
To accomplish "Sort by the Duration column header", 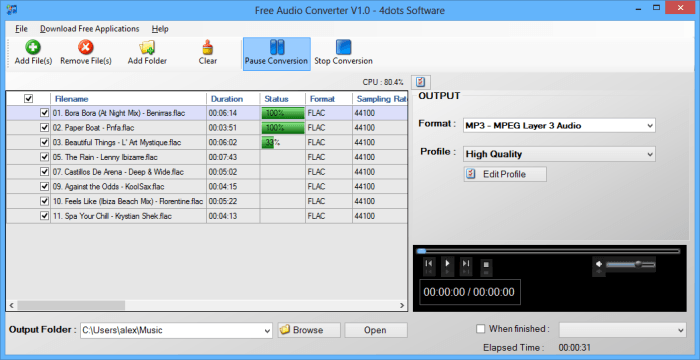I will [x=233, y=99].
